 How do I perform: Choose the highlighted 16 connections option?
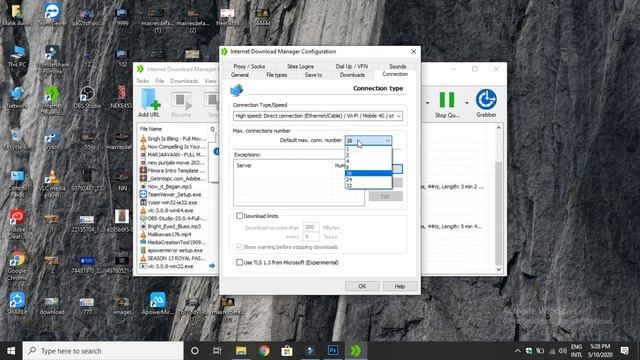tap(368, 173)
